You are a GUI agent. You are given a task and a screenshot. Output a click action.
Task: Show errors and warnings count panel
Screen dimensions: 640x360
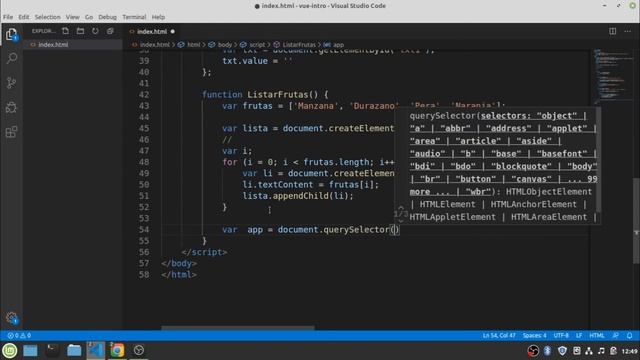pyautogui.click(x=19, y=336)
